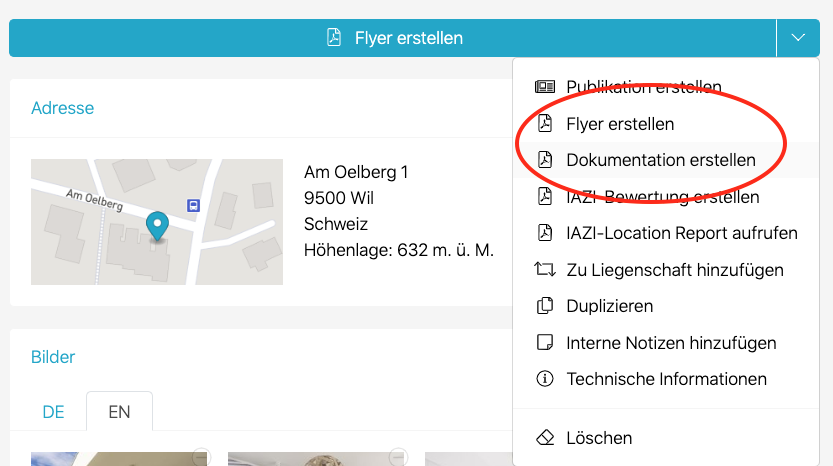This screenshot has width=833, height=466.
Task: Click the PDF icon beside IAZI-Bewertung erstellen
Action: pos(545,197)
